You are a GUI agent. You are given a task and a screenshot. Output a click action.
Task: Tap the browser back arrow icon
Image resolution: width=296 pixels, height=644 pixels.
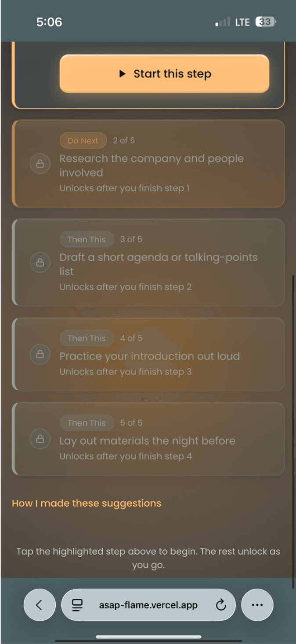pyautogui.click(x=40, y=605)
